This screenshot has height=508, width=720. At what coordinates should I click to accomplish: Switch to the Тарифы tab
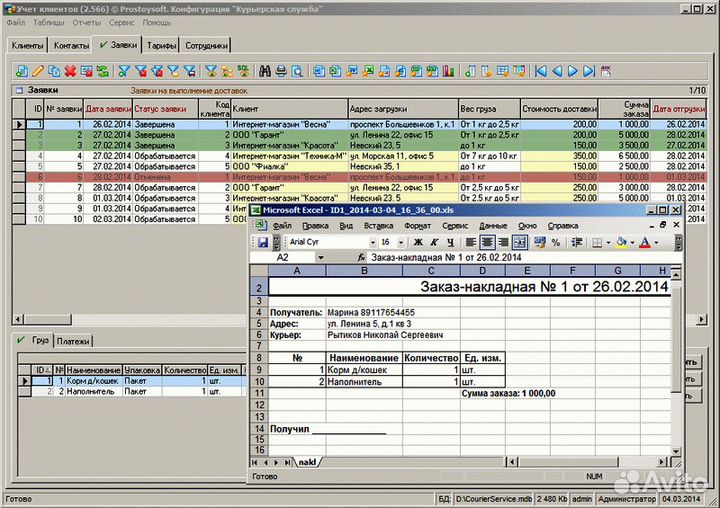coord(162,45)
